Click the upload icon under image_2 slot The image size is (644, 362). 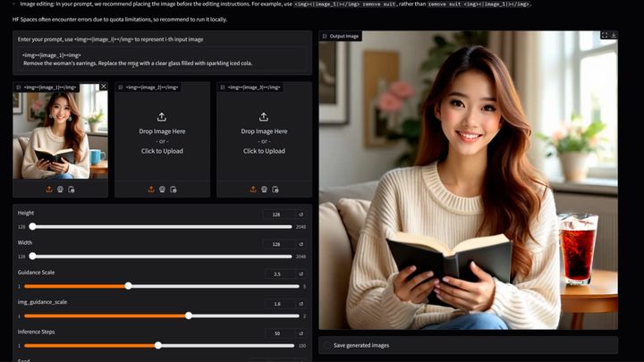click(151, 189)
